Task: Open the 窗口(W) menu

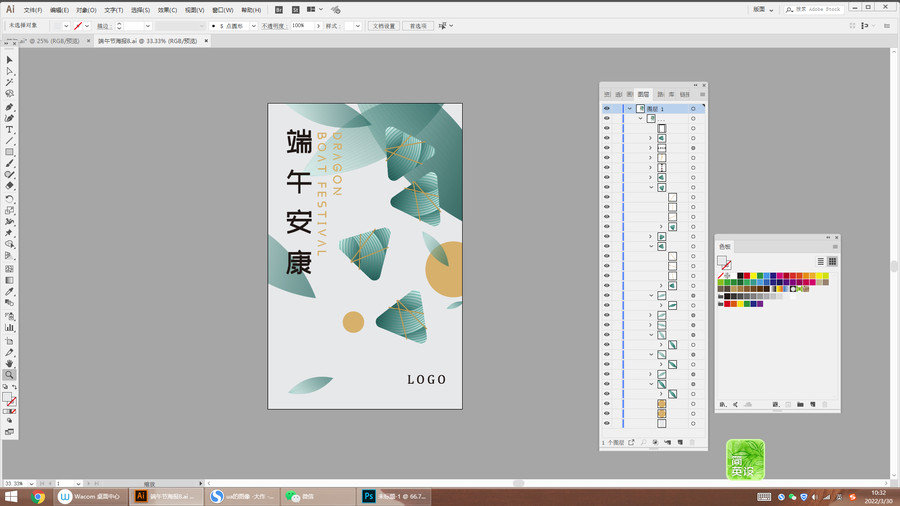Action: (222, 10)
